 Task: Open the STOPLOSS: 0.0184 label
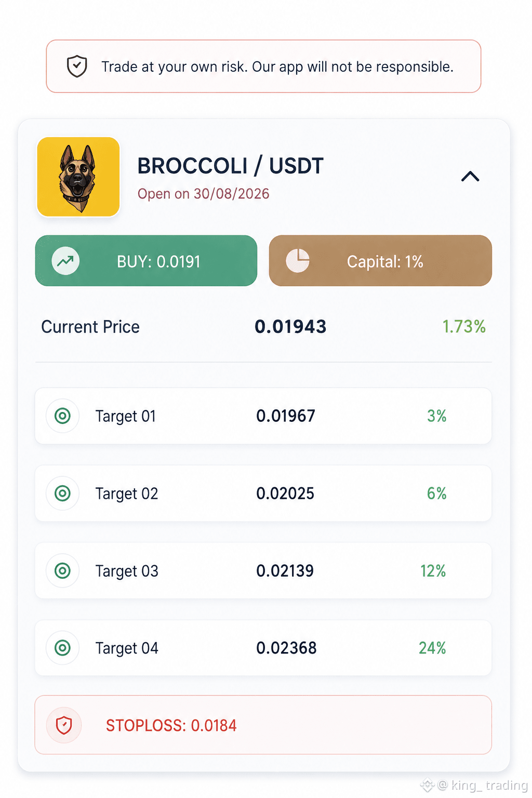(171, 725)
